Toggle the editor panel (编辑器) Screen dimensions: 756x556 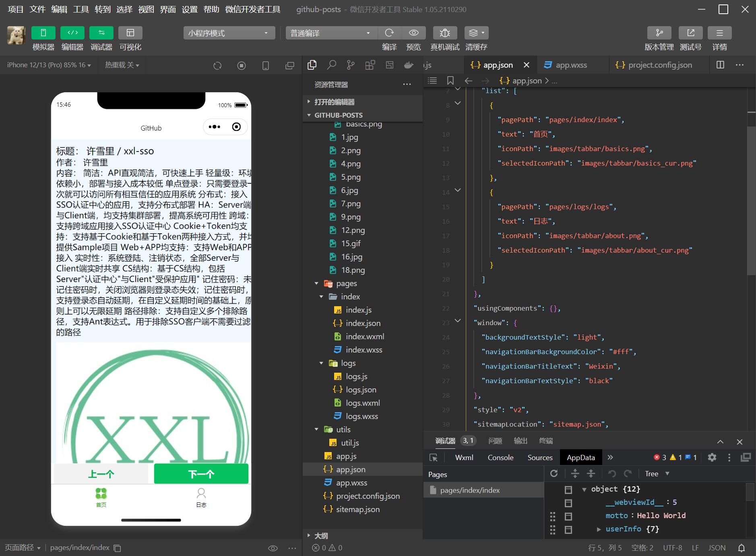(x=72, y=33)
